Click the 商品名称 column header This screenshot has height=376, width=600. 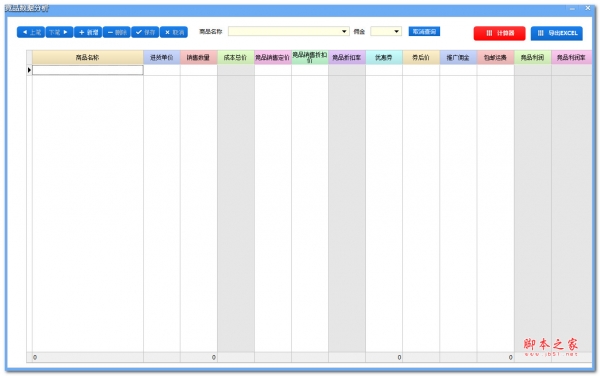(x=88, y=57)
